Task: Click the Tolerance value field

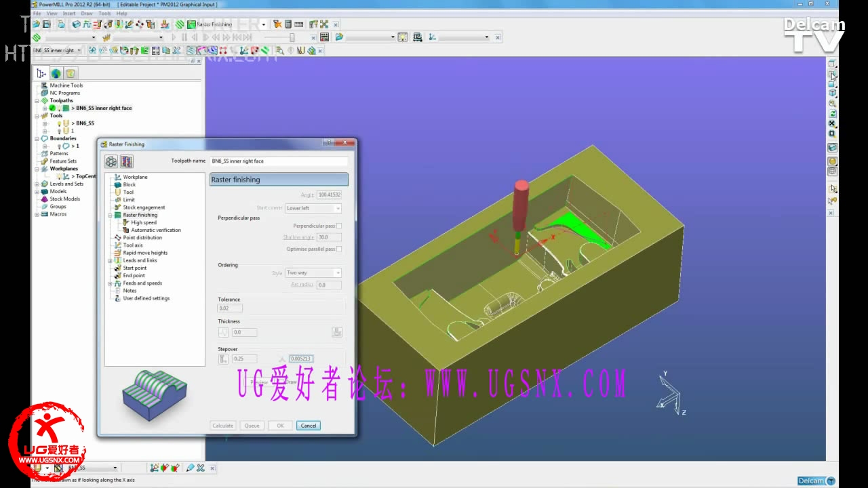Action: pos(230,308)
